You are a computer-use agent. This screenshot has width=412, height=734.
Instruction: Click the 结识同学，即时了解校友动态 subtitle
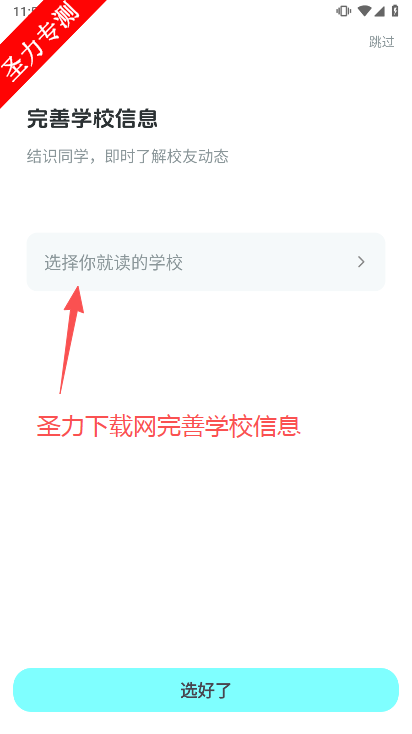pos(127,156)
